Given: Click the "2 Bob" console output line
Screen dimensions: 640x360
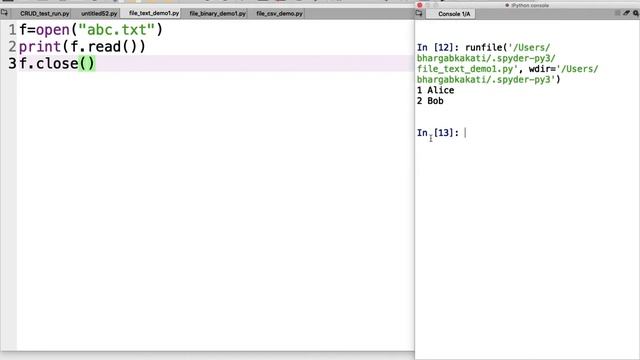Looking at the screenshot, I should tap(430, 101).
